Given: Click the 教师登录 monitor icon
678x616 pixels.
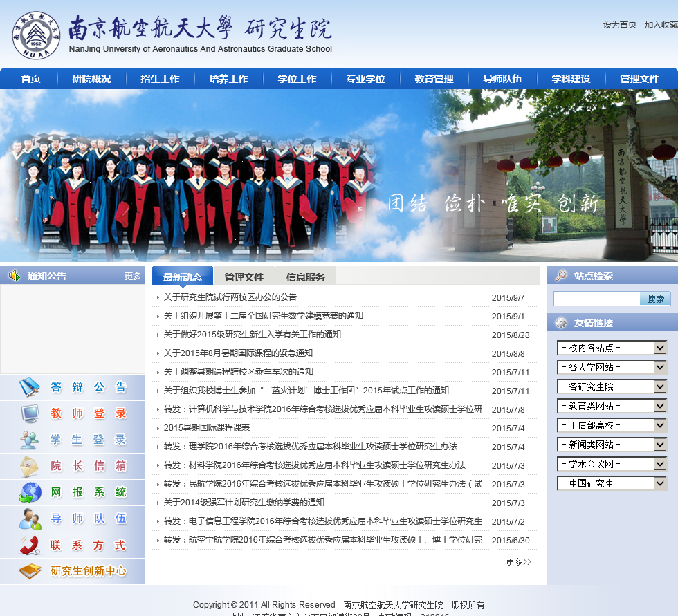Looking at the screenshot, I should click(x=30, y=413).
